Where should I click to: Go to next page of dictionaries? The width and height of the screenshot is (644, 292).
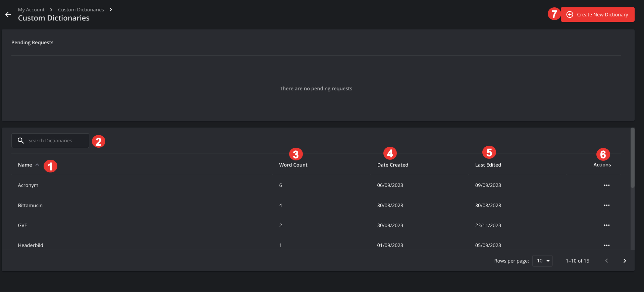pos(624,261)
